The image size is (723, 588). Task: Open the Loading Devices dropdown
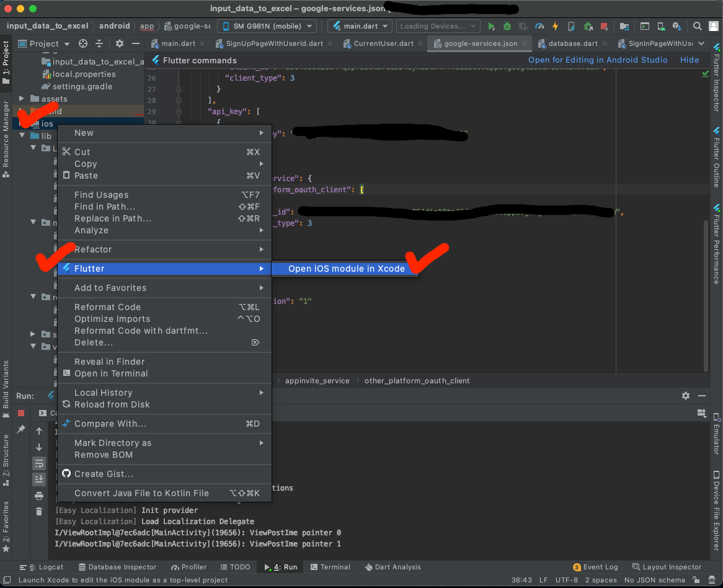[438, 26]
